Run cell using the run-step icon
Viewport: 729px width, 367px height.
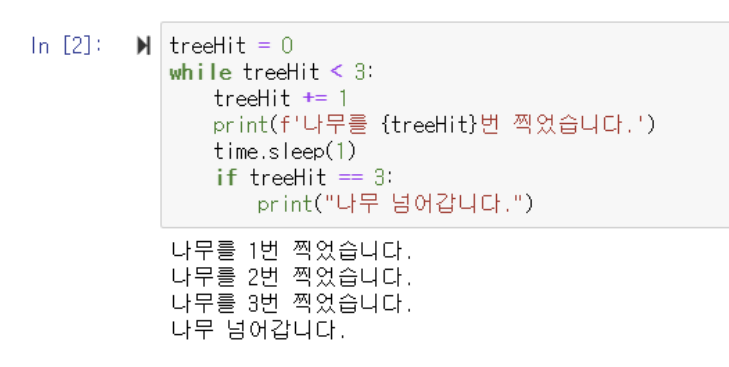pyautogui.click(x=144, y=46)
